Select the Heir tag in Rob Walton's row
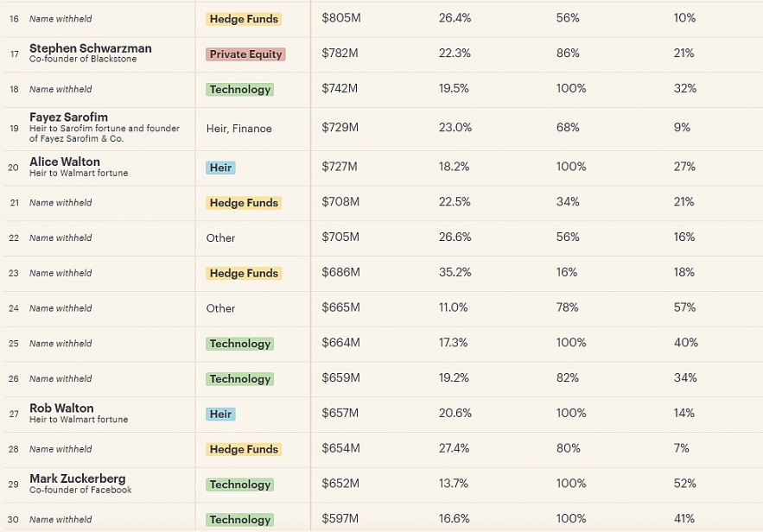The width and height of the screenshot is (763, 532). [220, 415]
